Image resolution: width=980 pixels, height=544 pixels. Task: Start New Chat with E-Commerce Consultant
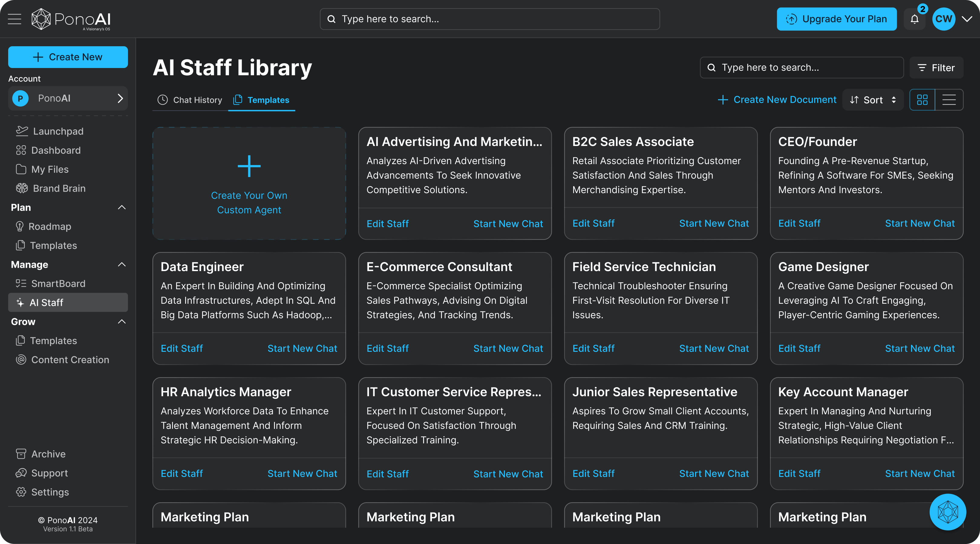pyautogui.click(x=508, y=348)
